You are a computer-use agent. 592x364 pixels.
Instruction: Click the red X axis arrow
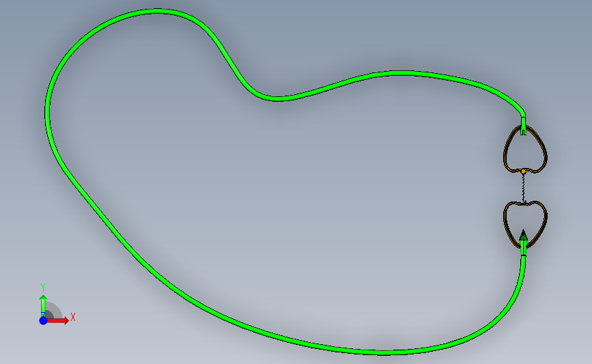[58, 320]
